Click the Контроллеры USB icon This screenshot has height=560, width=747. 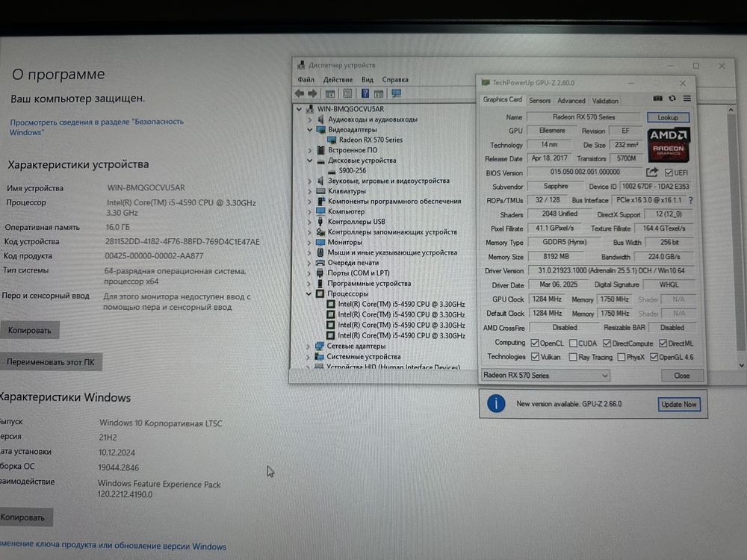point(320,222)
